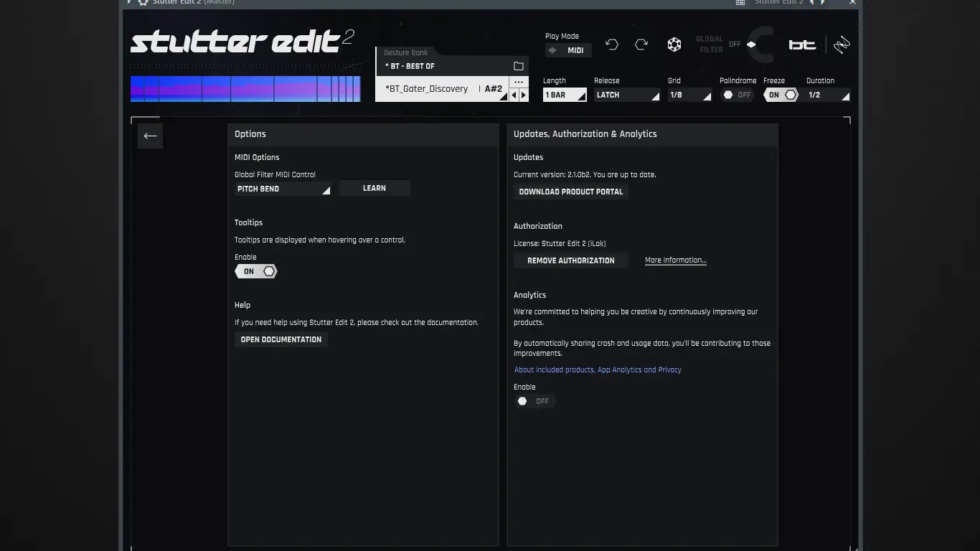Open the App Analytics and Privacy link
Screen dimensions: 980x551
[598, 369]
